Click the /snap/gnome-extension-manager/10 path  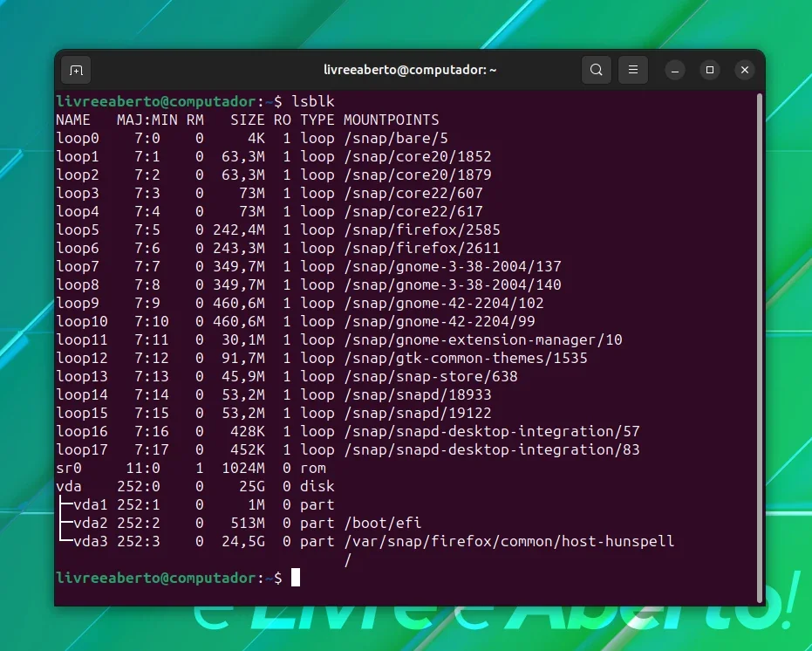(482, 340)
